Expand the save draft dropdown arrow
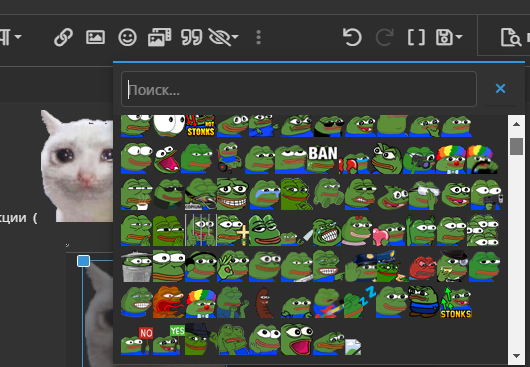 point(459,36)
